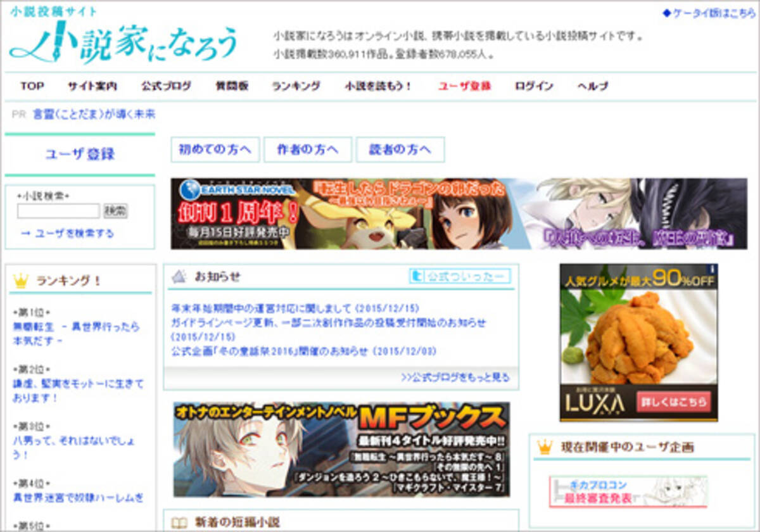Image resolution: width=760 pixels, height=532 pixels.
Task: Select サイト案内 in navigation bar
Action: tap(92, 86)
